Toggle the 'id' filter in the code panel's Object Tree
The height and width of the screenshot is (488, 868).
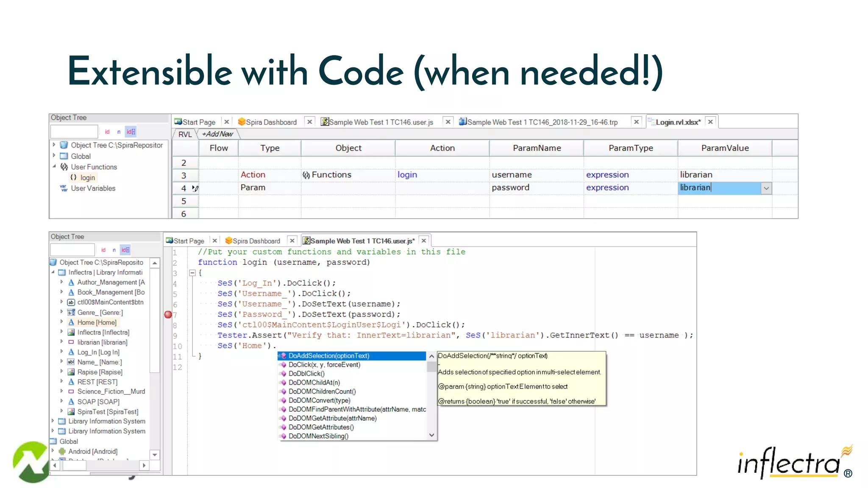click(x=103, y=250)
